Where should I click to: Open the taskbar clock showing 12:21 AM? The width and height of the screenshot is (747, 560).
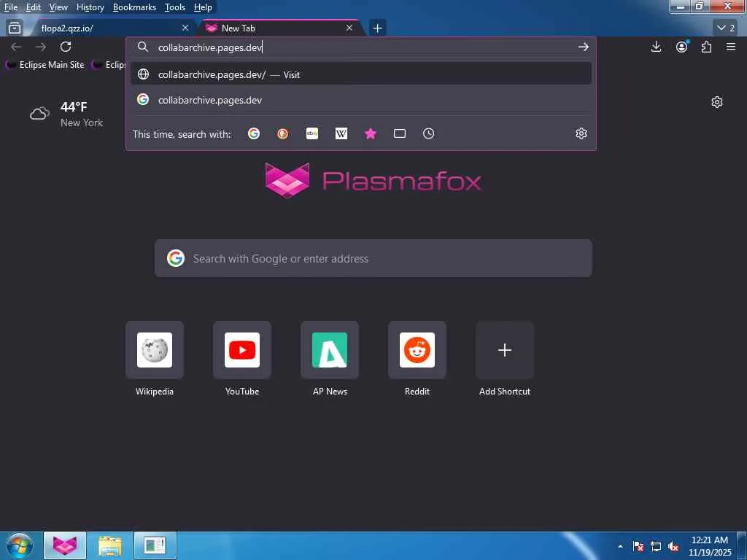pos(709,546)
